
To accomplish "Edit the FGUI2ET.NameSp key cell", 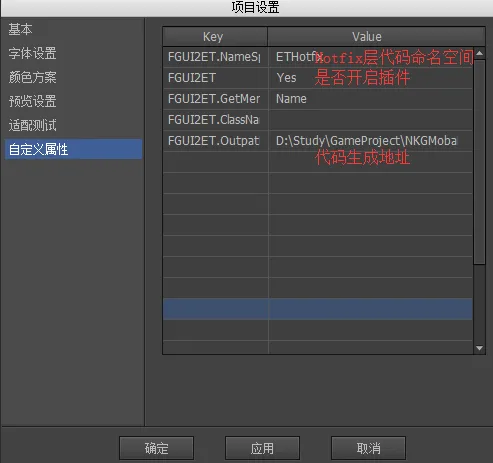I will tap(216, 57).
